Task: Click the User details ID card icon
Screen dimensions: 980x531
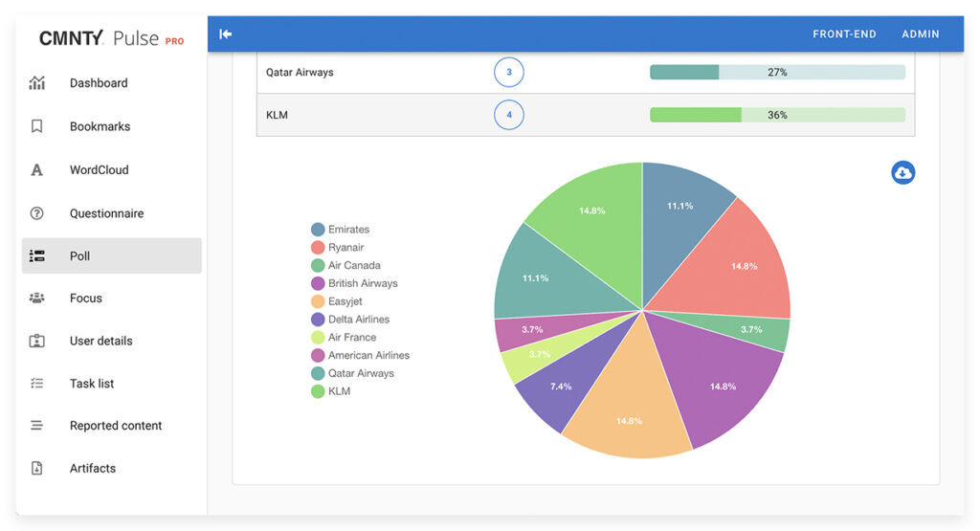Action: pos(37,341)
